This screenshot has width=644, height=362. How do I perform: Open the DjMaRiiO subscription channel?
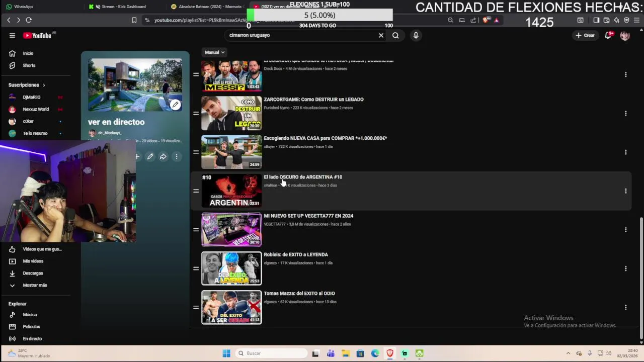tap(31, 97)
